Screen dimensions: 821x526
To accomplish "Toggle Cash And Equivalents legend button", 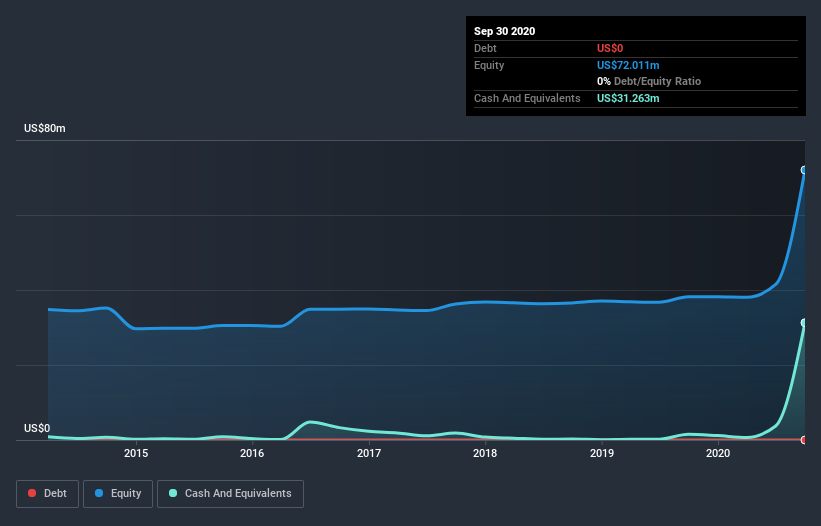I will [x=230, y=494].
